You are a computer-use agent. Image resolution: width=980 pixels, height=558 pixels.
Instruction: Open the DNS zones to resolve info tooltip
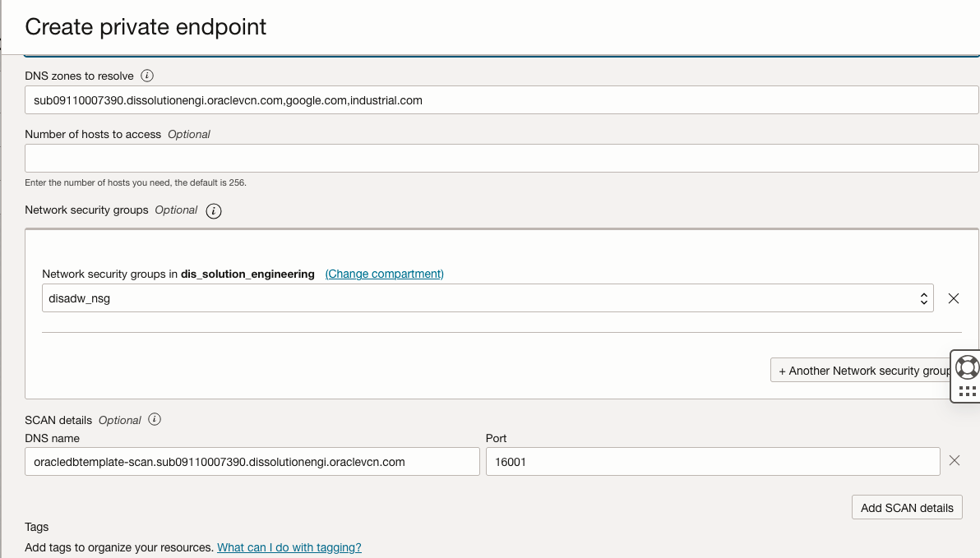coord(146,75)
